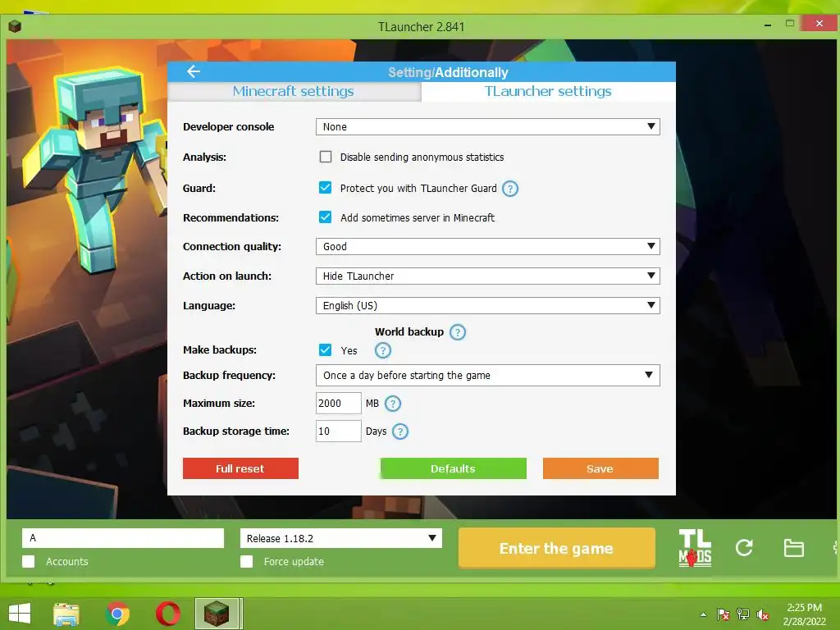Expand the Developer console dropdown
This screenshot has width=840, height=630.
(x=487, y=127)
